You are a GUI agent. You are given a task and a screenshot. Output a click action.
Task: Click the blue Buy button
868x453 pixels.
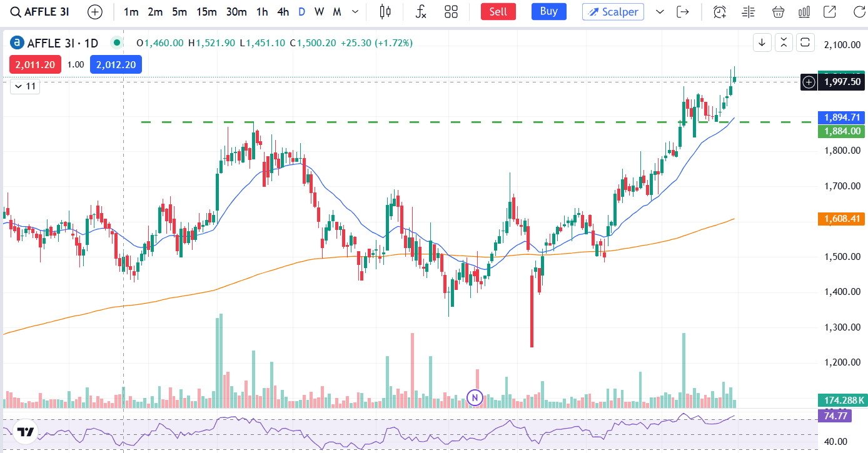tap(548, 11)
